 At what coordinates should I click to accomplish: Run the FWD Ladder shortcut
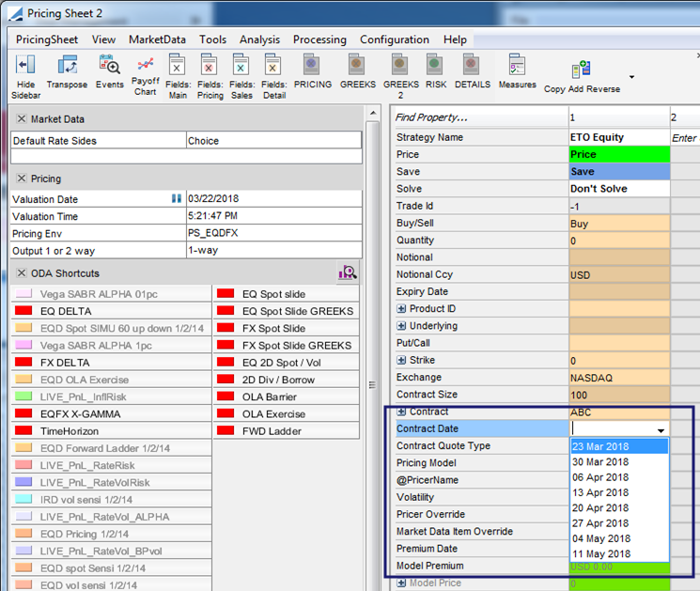click(287, 431)
